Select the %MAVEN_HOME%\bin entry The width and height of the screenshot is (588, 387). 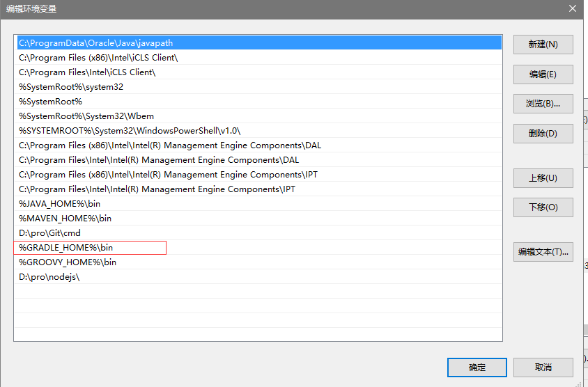(x=65, y=219)
